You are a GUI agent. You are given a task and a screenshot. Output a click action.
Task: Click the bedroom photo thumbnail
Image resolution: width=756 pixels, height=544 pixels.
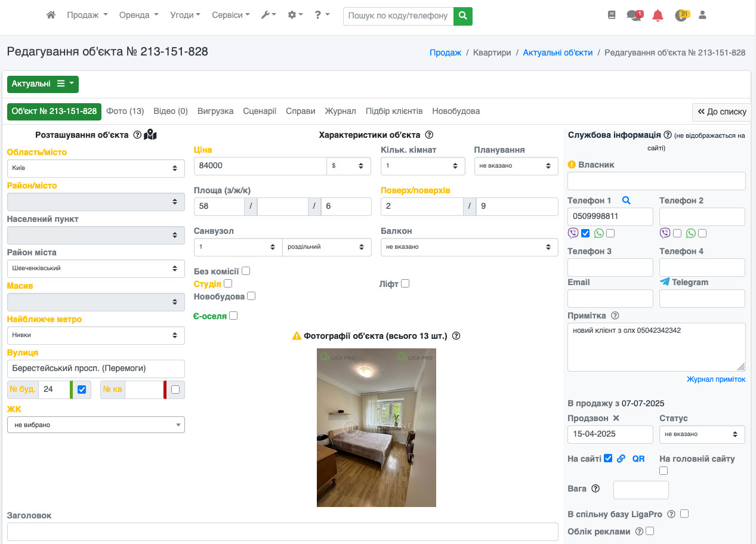[x=376, y=428]
